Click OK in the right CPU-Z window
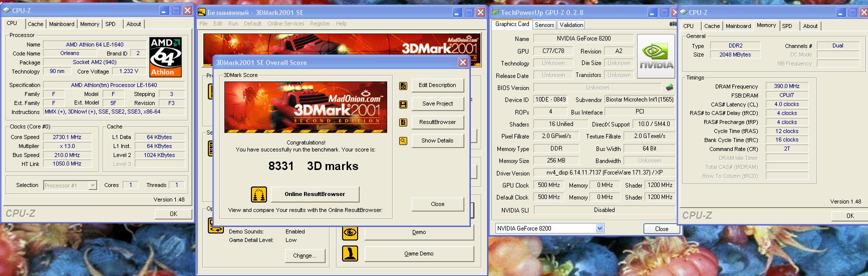 click(849, 216)
